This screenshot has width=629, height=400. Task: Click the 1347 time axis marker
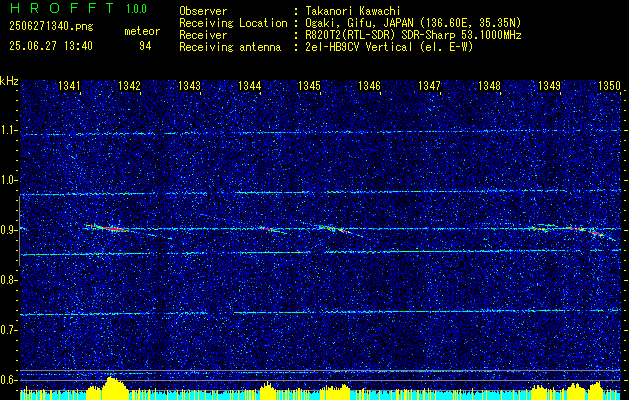pos(429,85)
